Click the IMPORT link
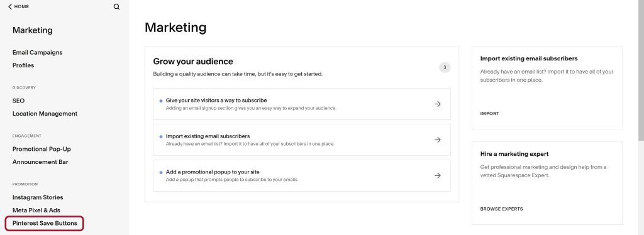 click(489, 114)
